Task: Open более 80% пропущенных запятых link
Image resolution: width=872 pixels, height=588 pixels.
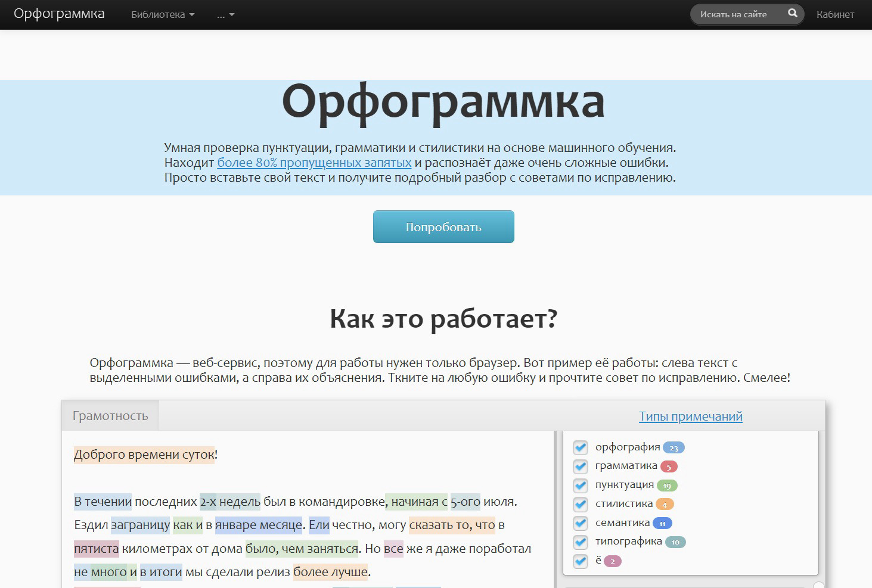Action: 314,163
